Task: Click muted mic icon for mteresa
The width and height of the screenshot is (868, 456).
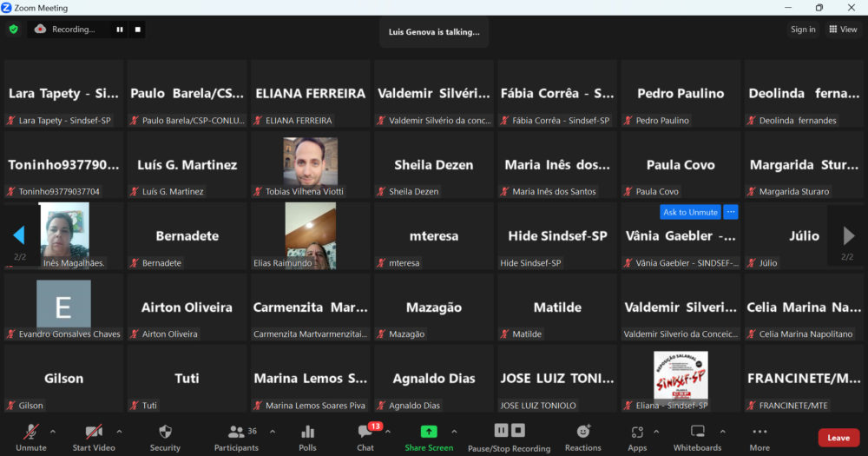Action: tap(381, 263)
